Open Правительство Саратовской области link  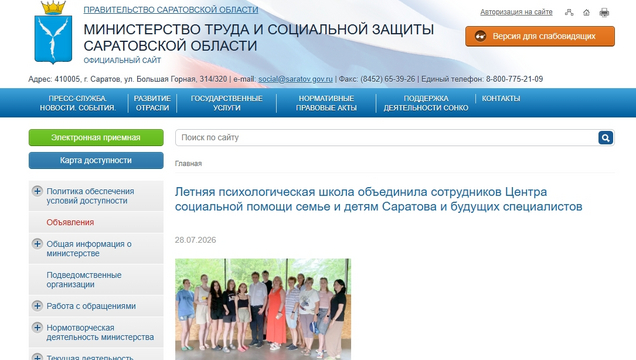click(x=171, y=10)
